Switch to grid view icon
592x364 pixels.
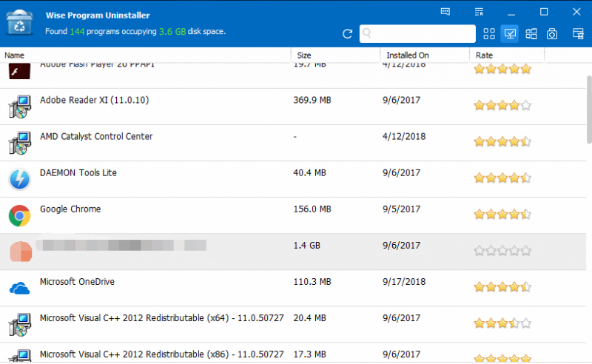click(x=489, y=34)
